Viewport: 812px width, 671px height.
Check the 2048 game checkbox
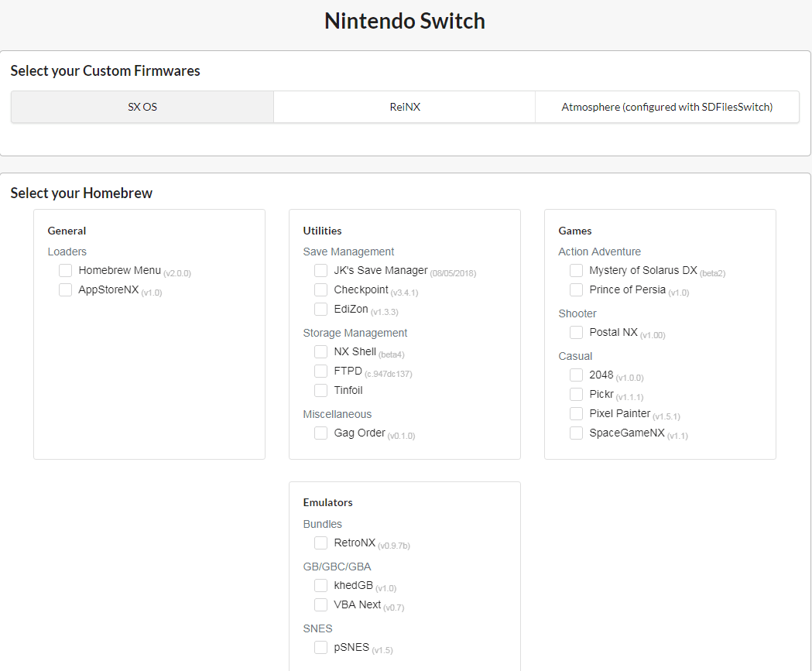[576, 375]
